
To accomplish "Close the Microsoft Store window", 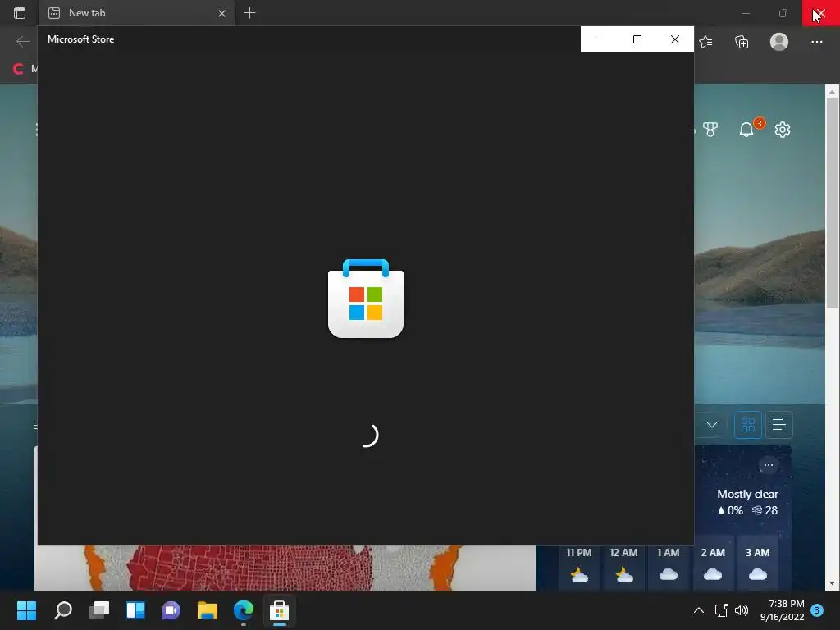I will point(675,39).
